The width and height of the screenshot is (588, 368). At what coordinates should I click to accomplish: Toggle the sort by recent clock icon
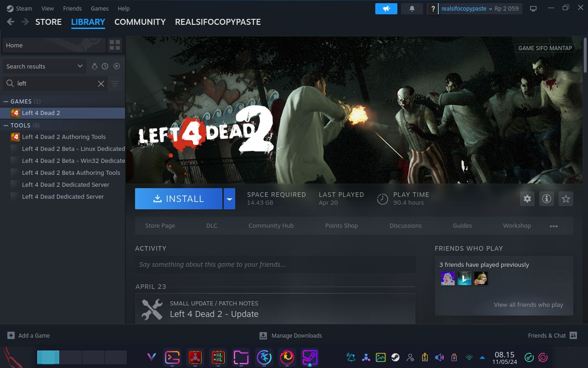[105, 66]
